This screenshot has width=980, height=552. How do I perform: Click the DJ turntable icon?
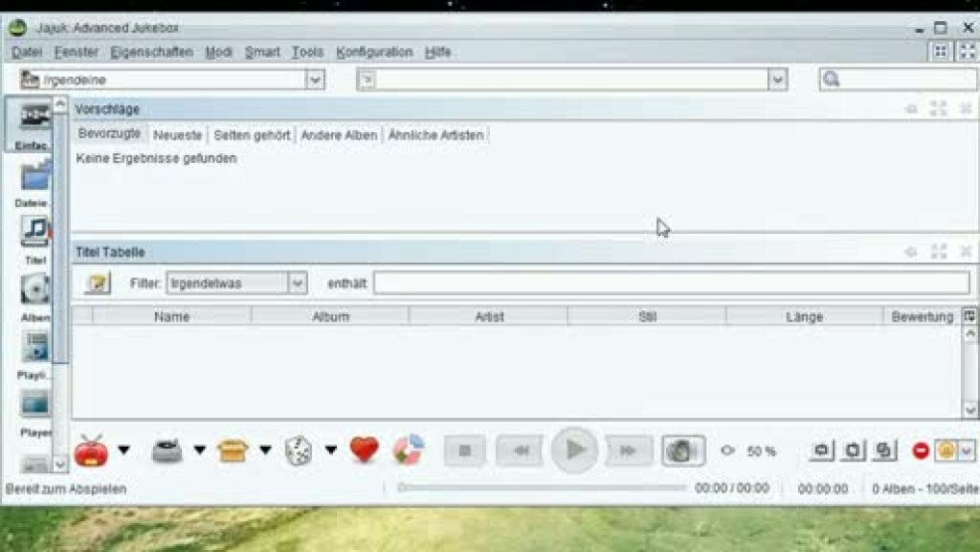coord(168,451)
